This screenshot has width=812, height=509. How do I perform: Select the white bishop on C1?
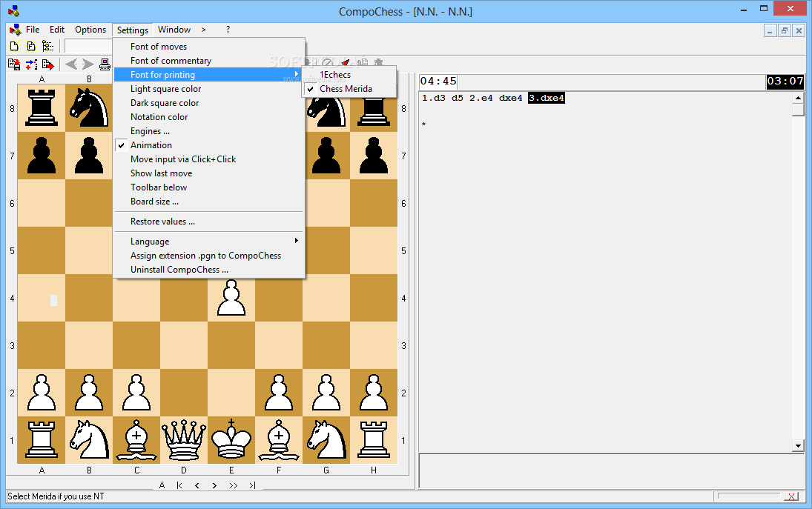[136, 439]
